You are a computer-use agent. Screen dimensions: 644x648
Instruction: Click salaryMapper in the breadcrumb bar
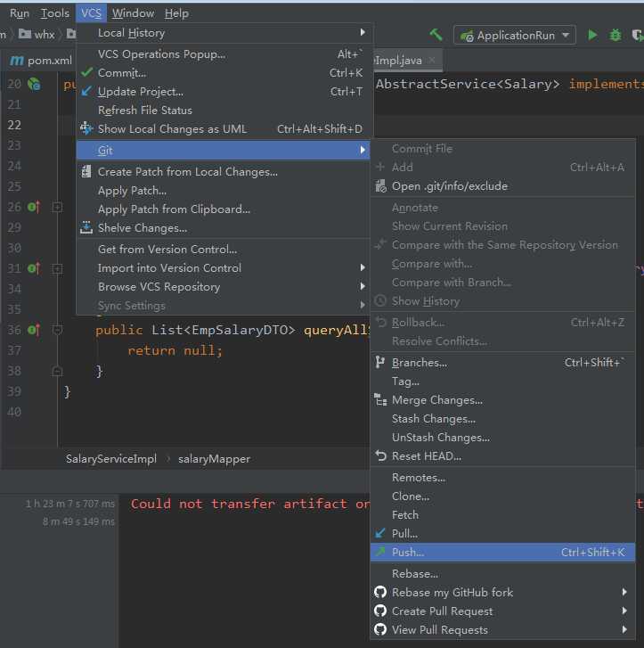click(214, 459)
